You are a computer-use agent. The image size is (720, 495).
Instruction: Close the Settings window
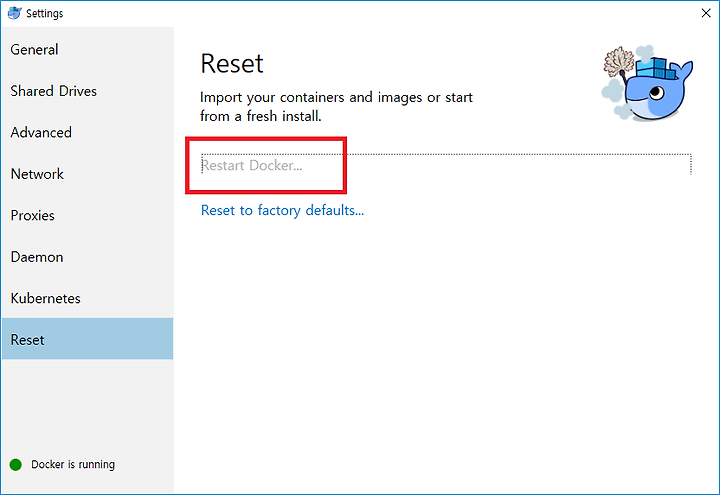[x=706, y=13]
